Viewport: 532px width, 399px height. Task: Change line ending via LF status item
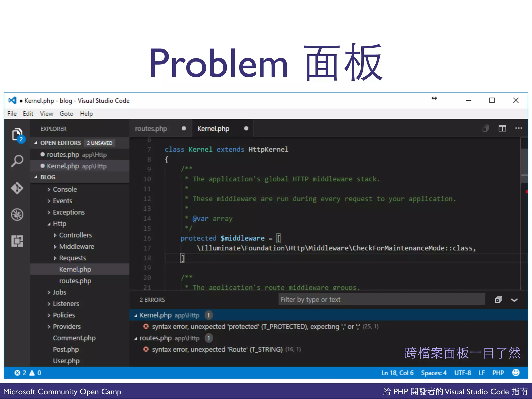[x=482, y=373]
